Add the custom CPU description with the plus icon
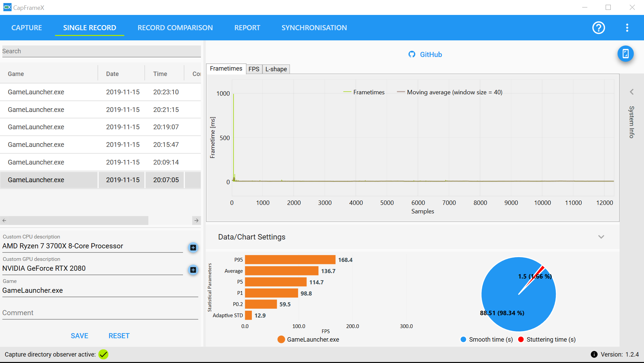 (x=193, y=247)
